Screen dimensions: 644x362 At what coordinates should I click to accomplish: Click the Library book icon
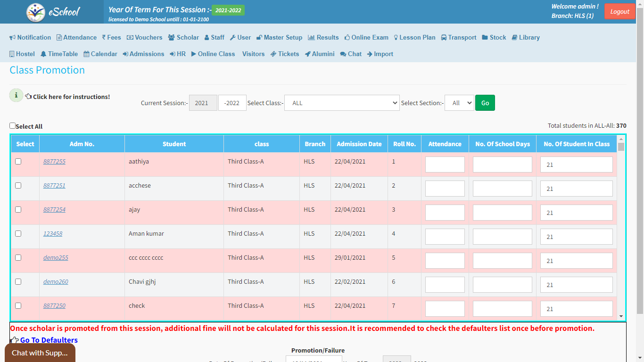[x=514, y=38]
